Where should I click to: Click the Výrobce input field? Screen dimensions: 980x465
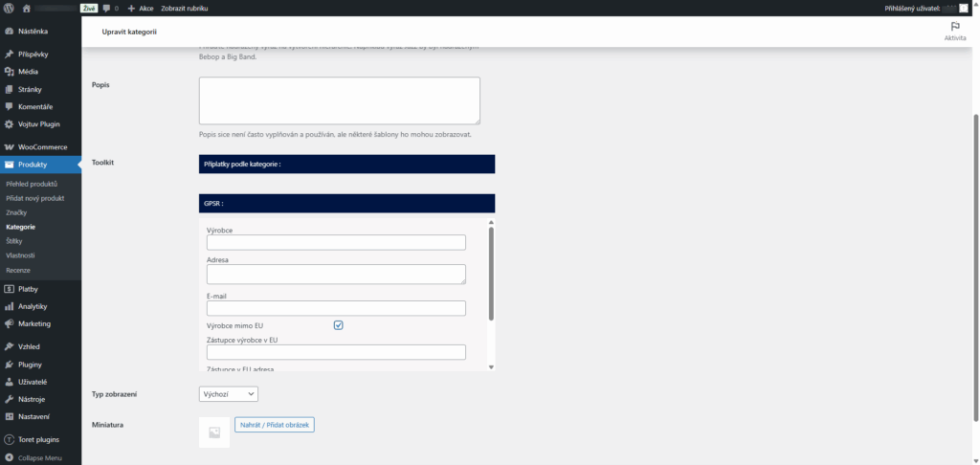point(336,242)
